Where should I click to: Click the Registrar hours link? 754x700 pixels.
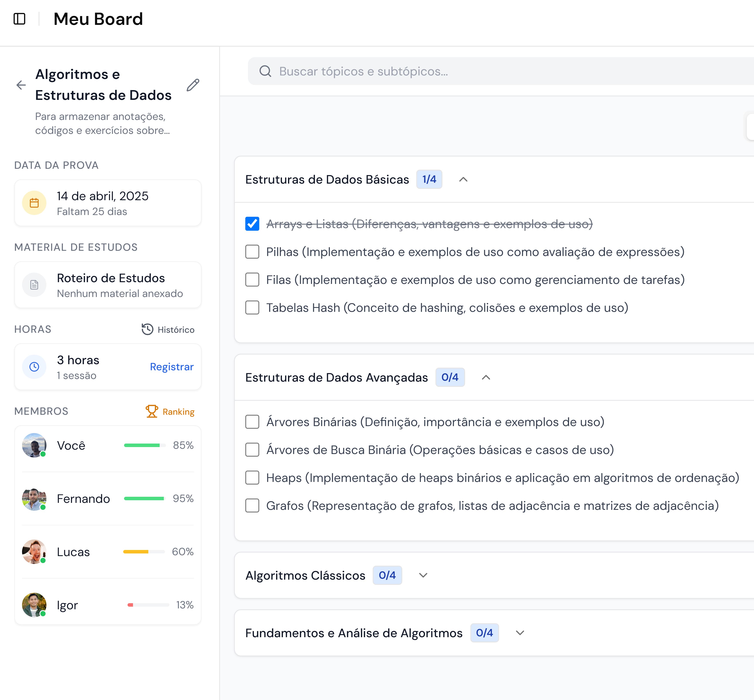[172, 367]
